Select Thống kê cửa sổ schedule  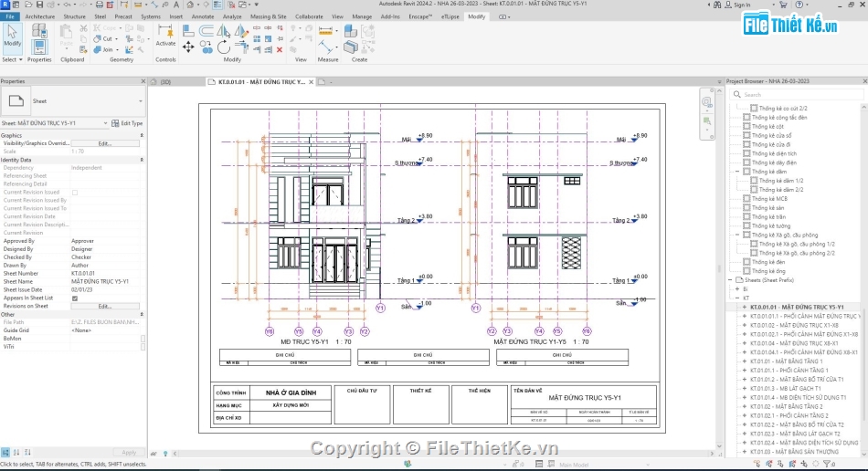point(771,135)
